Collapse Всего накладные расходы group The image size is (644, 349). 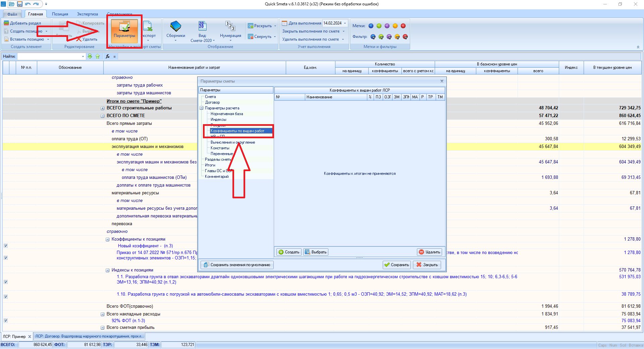point(103,314)
